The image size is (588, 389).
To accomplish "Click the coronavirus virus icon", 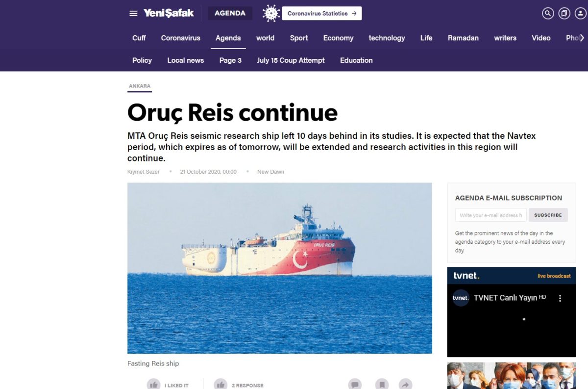I will 271,13.
